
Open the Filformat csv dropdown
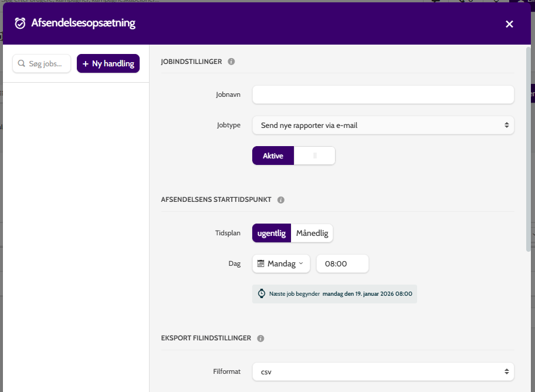click(383, 371)
